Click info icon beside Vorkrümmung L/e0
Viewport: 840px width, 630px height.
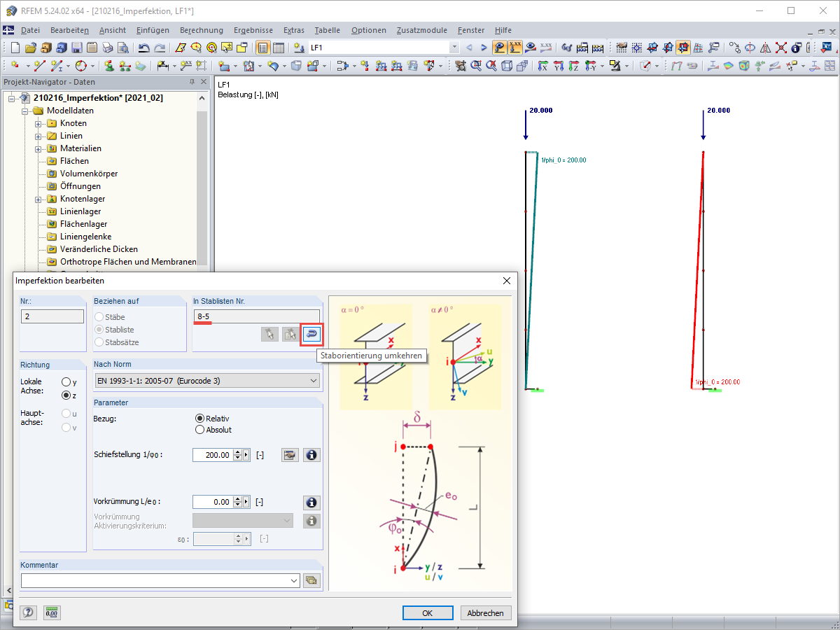[x=311, y=502]
